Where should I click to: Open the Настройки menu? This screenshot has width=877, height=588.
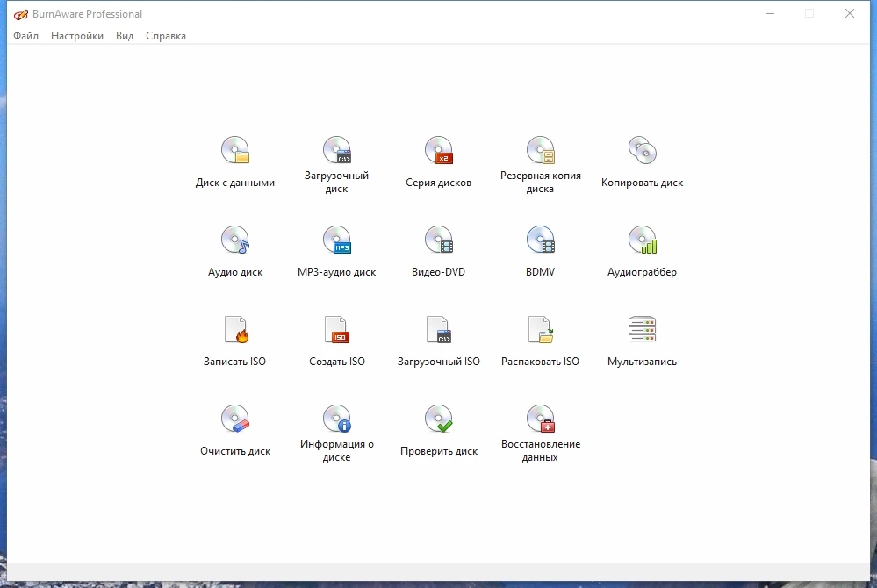click(77, 36)
